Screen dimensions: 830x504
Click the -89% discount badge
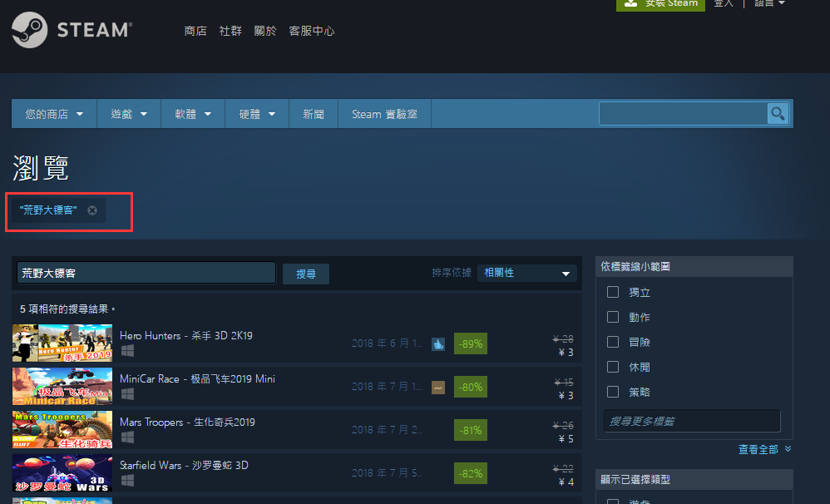click(471, 343)
